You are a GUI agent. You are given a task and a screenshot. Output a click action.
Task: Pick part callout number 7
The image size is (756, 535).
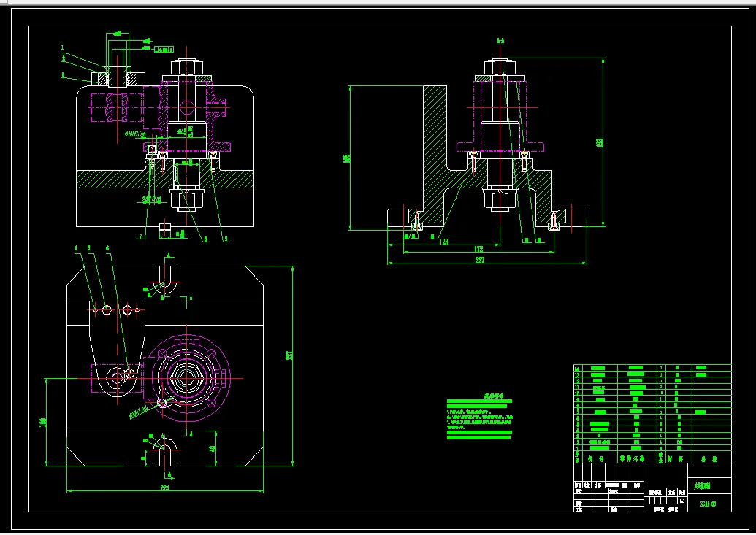click(x=141, y=236)
